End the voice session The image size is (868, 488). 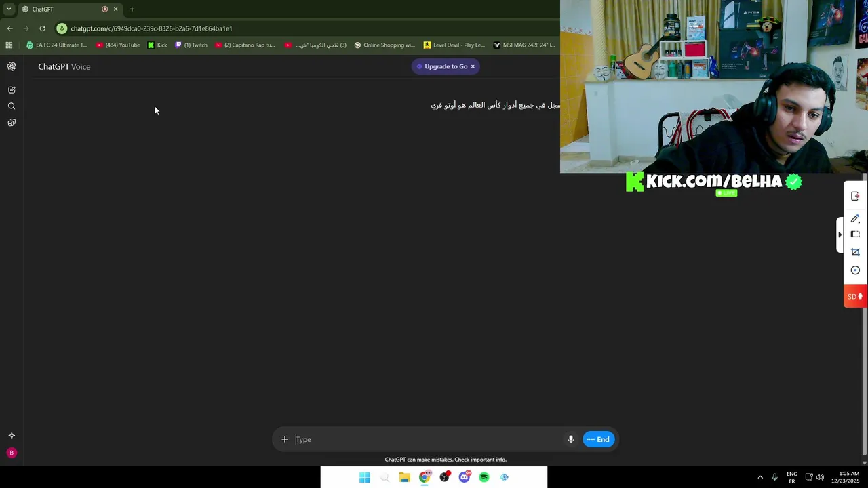[599, 439]
